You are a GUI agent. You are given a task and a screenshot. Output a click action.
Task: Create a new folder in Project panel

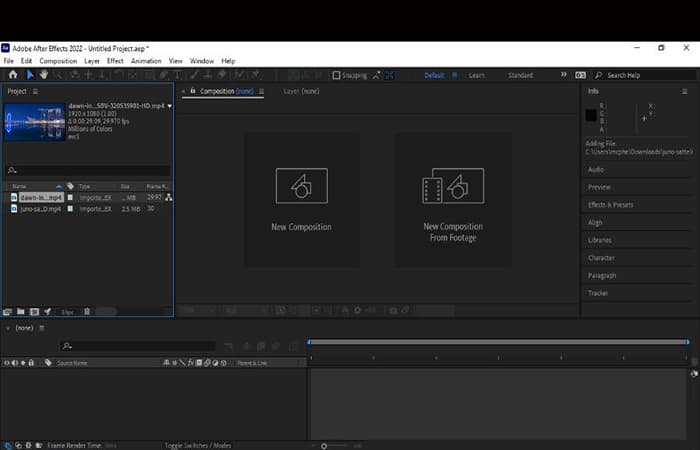click(21, 311)
